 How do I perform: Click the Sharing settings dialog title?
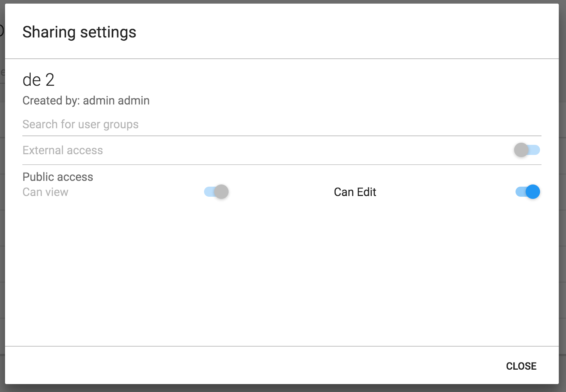pos(79,32)
